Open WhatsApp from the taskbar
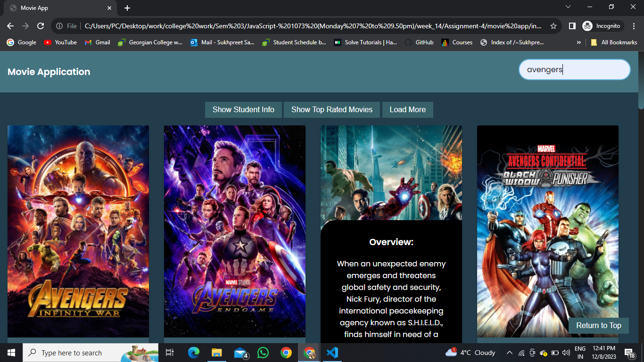Screen dimensions: 644x362 263,353
